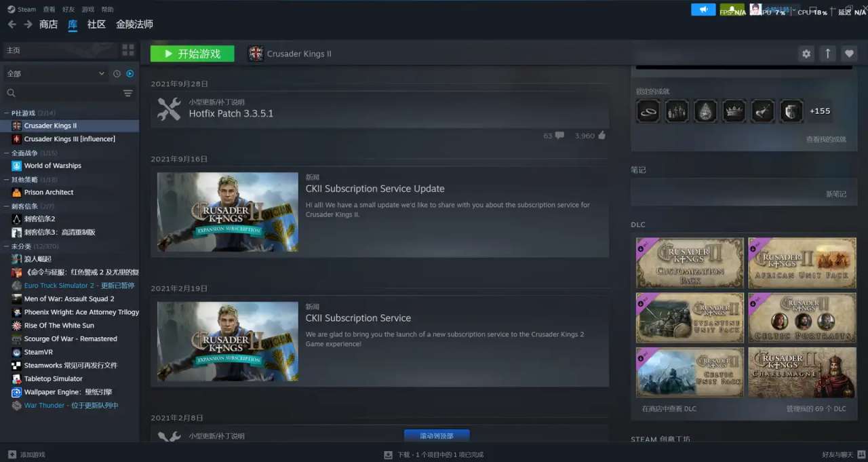Click the library search magnifier icon
Image resolution: width=868 pixels, height=462 pixels.
11,93
